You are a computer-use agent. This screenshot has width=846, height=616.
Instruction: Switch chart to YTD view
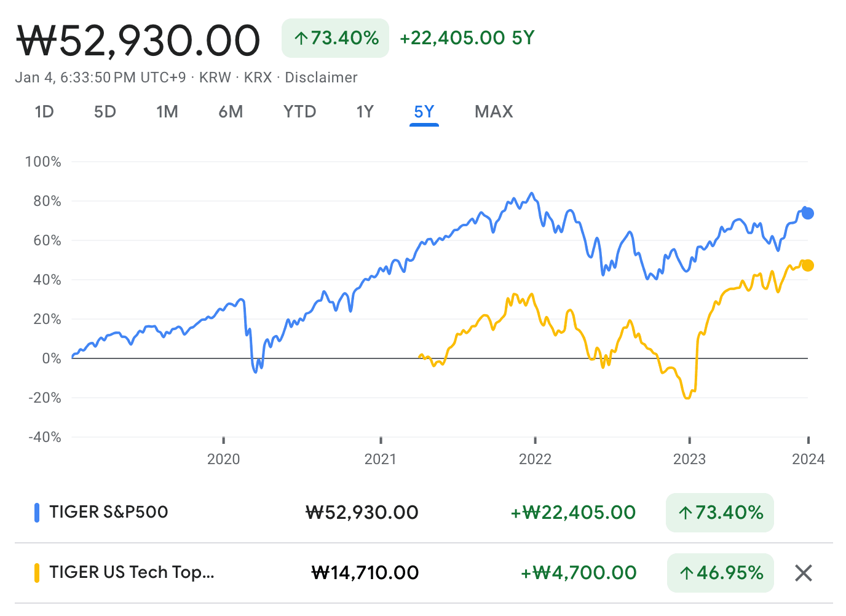click(300, 112)
